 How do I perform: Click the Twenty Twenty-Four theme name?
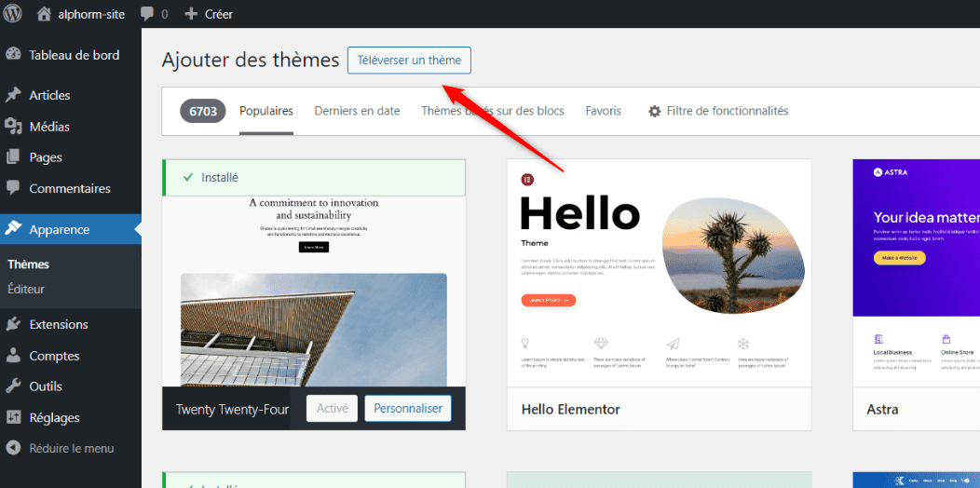[x=233, y=410]
